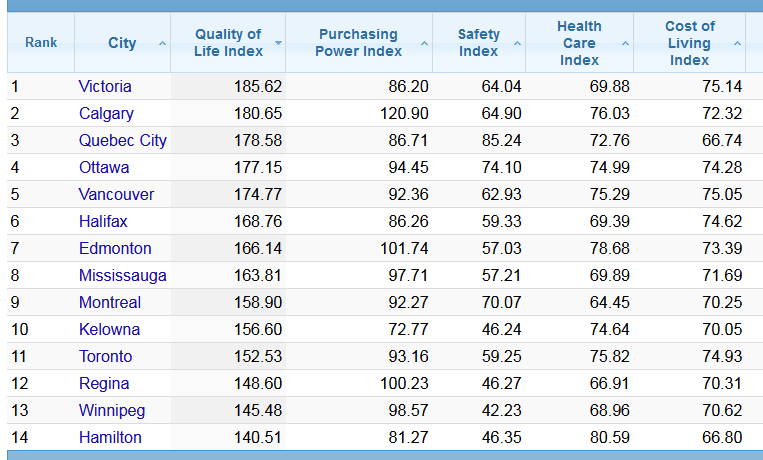This screenshot has width=763, height=460.
Task: Click the City column sort arrow
Action: pos(162,43)
